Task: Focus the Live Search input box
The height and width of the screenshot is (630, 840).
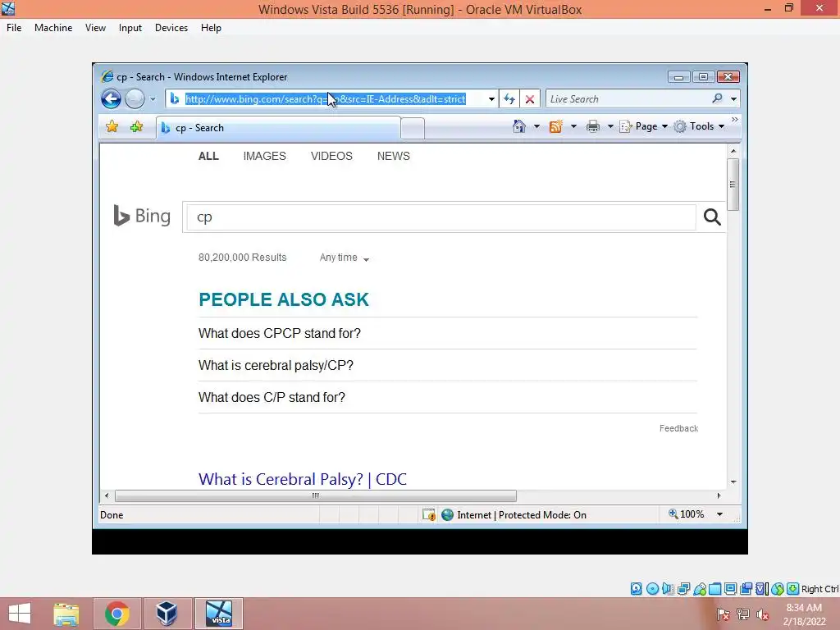Action: coord(628,98)
